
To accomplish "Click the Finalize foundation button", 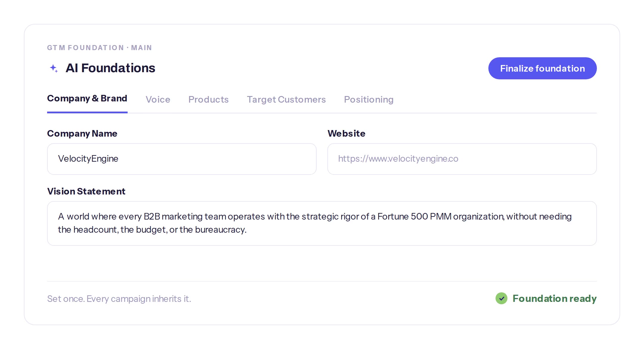I will (x=542, y=68).
